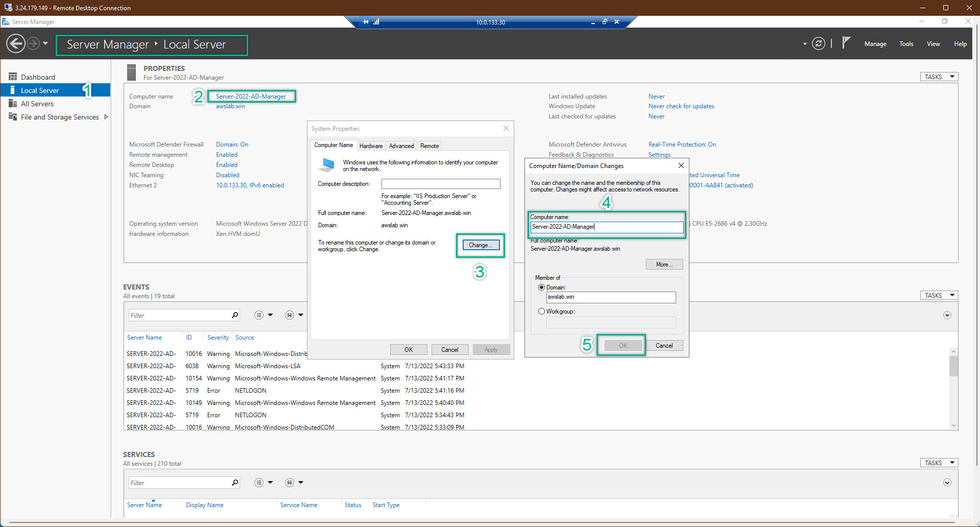Expand the Events section chevron
This screenshot has height=527, width=980.
click(x=947, y=315)
